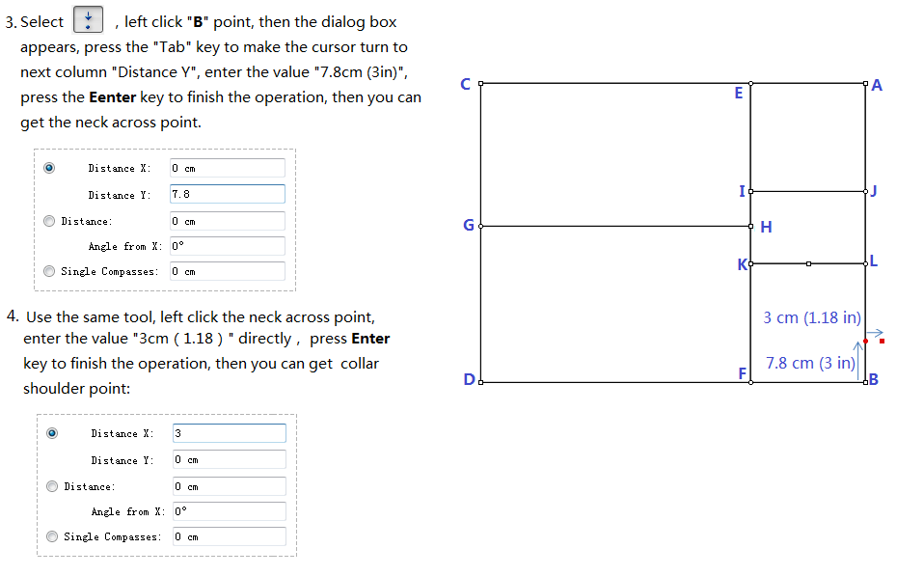Enable Single Compasses radio in step 4 dialog

pyautogui.click(x=53, y=536)
